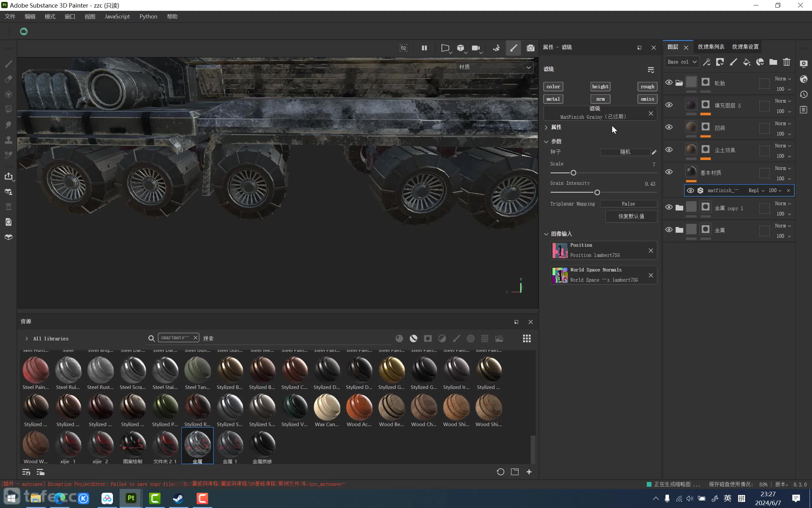This screenshot has width=812, height=508.
Task: Toggle the color channel for the filter
Action: (x=553, y=87)
